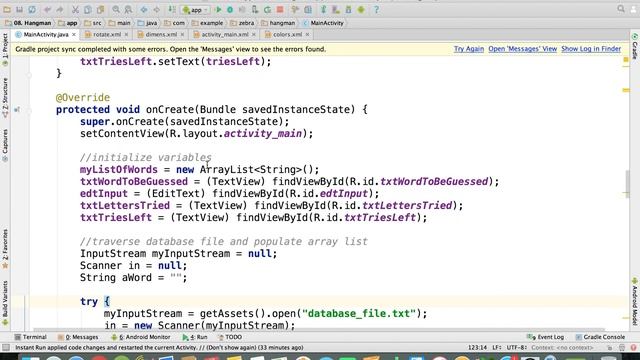
Task: Click the Help question mark icon
Action: click(x=376, y=9)
